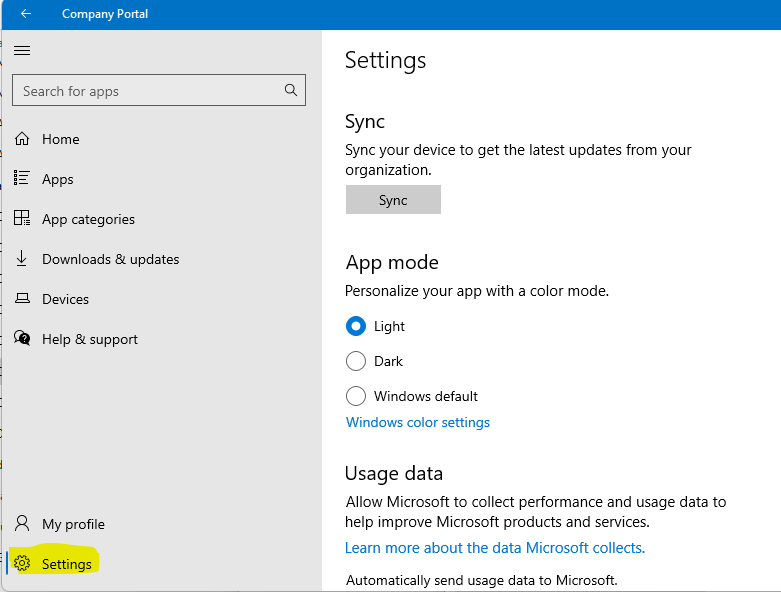Viewport: 781px width, 592px height.
Task: Open My profile label
Action: point(74,524)
